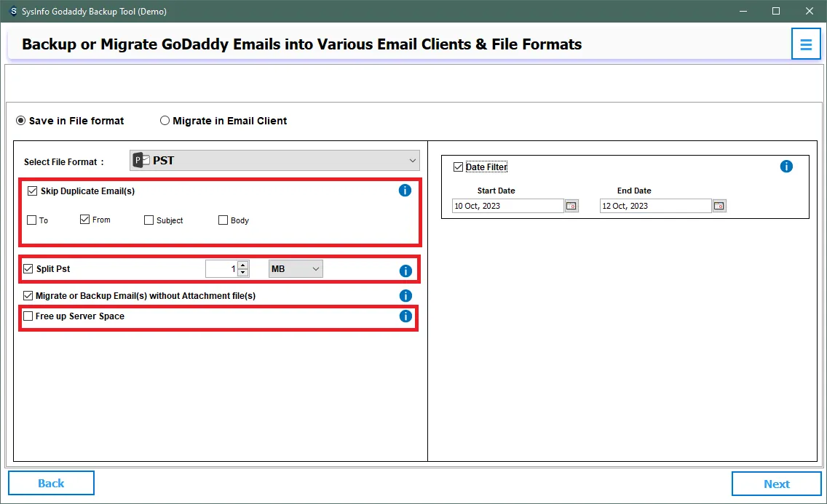Toggle the Split Pst checkbox

(28, 268)
